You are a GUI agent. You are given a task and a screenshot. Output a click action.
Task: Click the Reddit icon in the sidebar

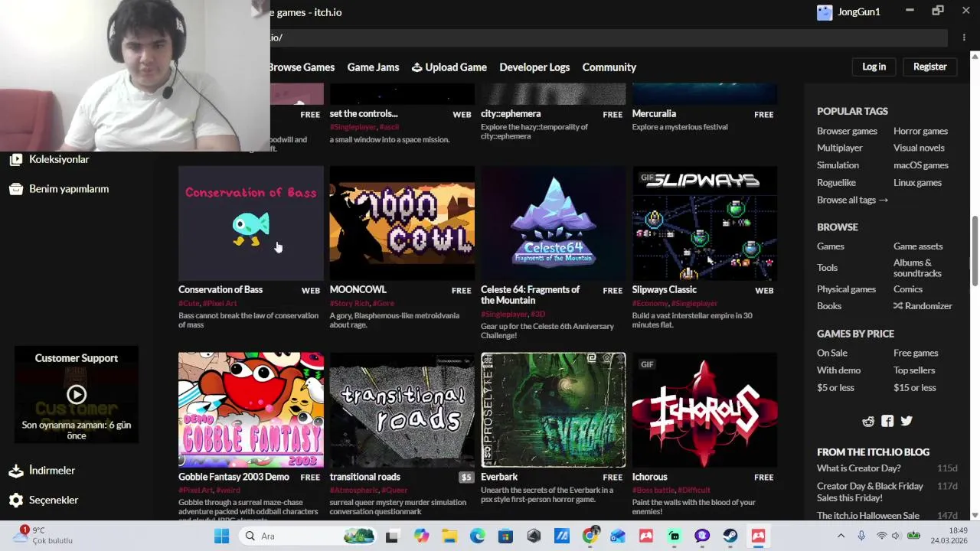(868, 421)
